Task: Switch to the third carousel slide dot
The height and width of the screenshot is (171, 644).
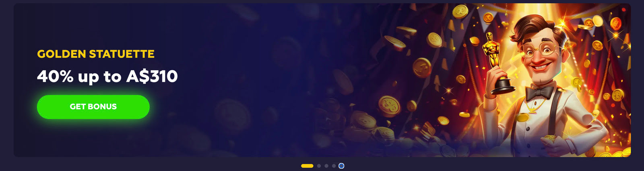Action: (x=326, y=166)
